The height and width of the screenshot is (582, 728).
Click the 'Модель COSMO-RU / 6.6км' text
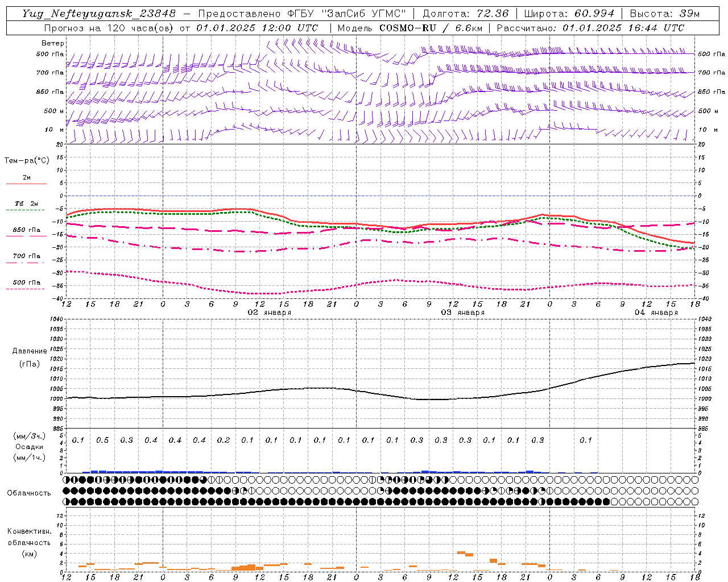click(x=410, y=28)
